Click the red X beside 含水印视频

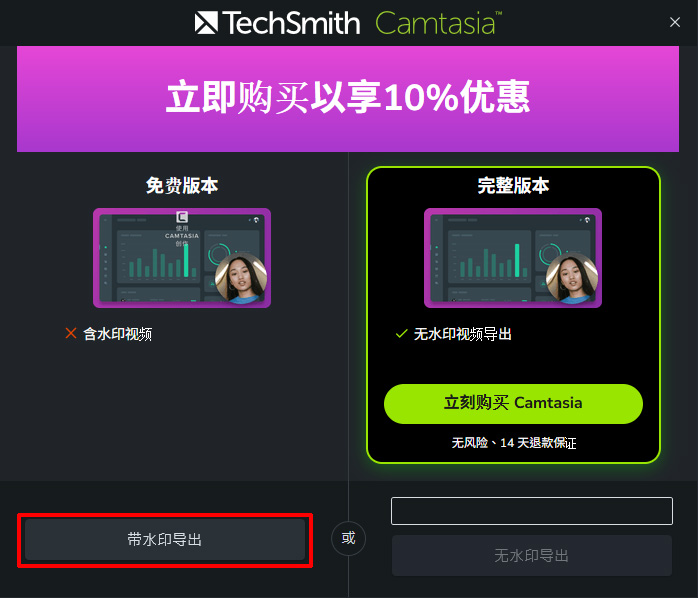(x=71, y=333)
